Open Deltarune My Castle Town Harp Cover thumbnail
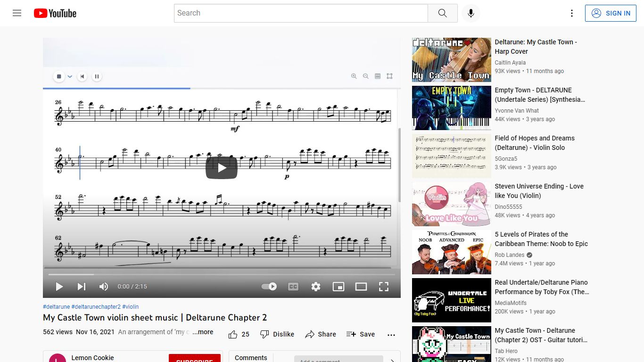The image size is (644, 362). pyautogui.click(x=452, y=60)
